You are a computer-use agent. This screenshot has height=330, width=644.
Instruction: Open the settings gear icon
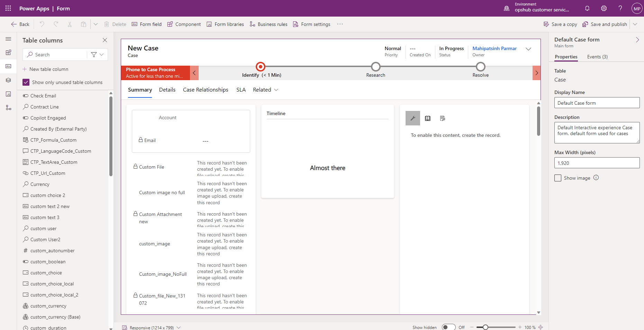pyautogui.click(x=604, y=8)
